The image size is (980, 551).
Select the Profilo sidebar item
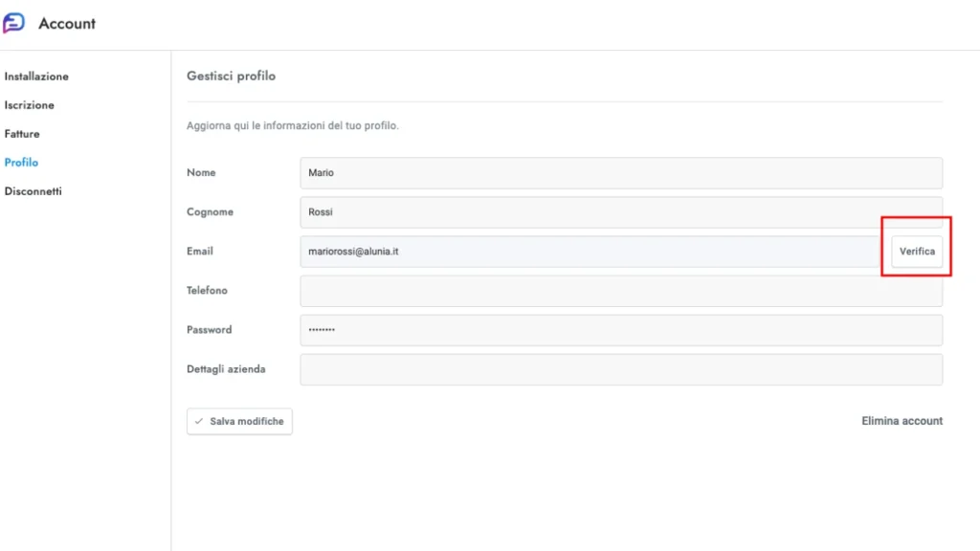coord(21,163)
